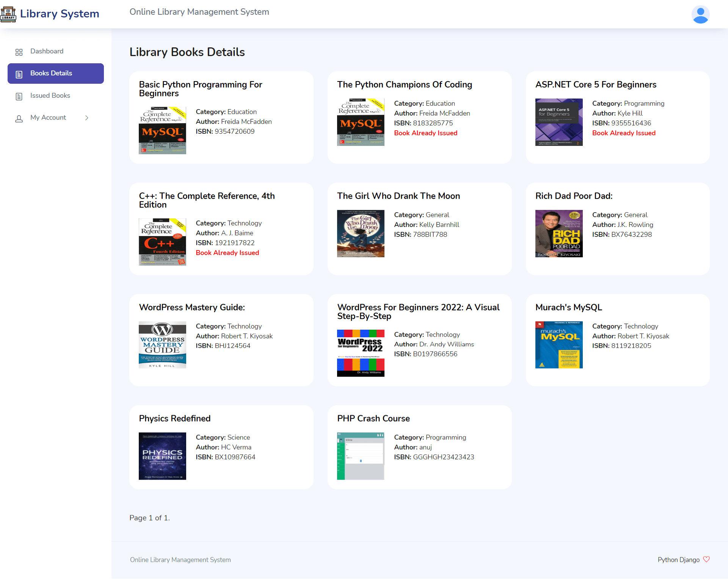
Task: Click the My Account person icon
Action: [x=19, y=119]
